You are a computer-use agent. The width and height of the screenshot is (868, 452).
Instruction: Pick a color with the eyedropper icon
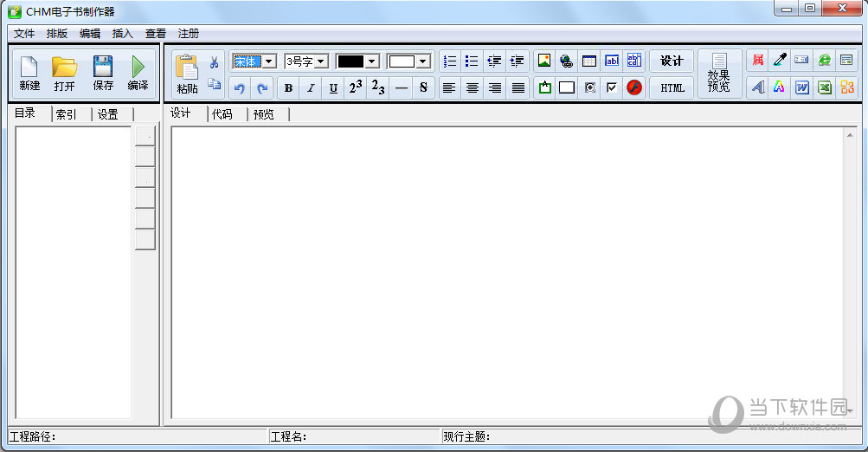click(x=780, y=60)
